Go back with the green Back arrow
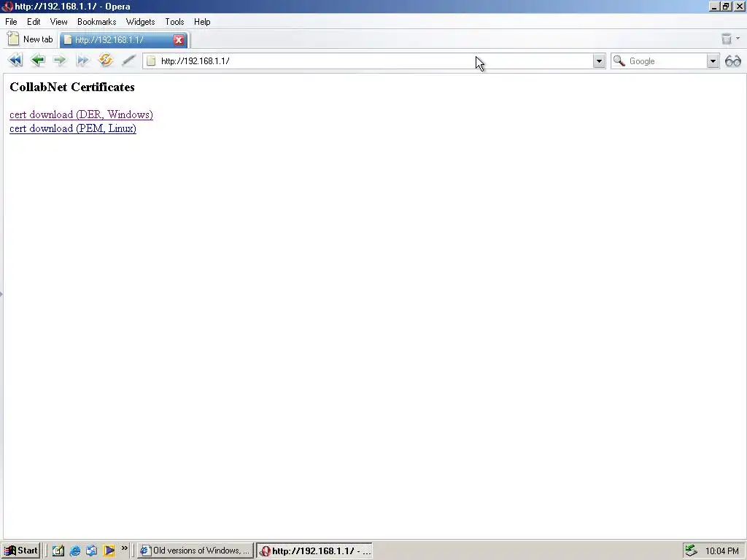 [x=38, y=61]
